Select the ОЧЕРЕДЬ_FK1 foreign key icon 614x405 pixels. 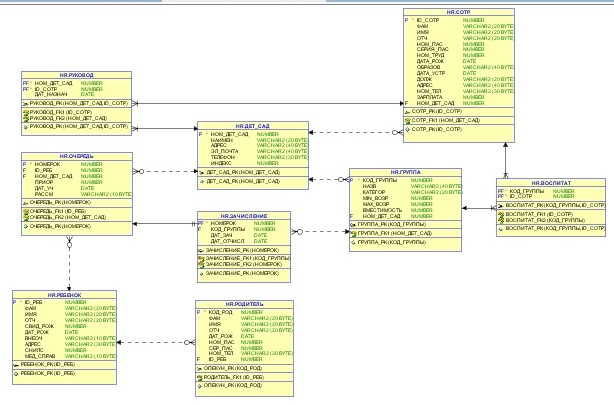tap(26, 212)
